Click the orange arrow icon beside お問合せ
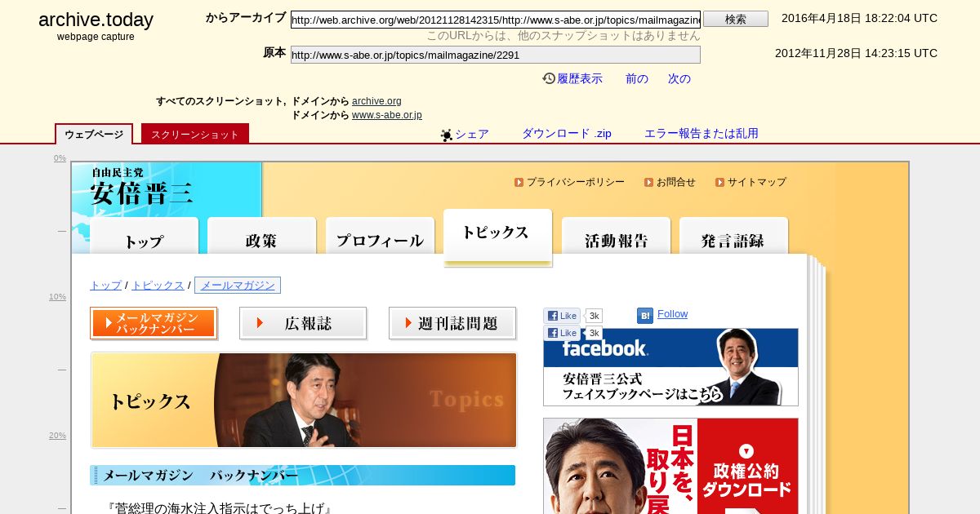The height and width of the screenshot is (514, 980). (648, 182)
